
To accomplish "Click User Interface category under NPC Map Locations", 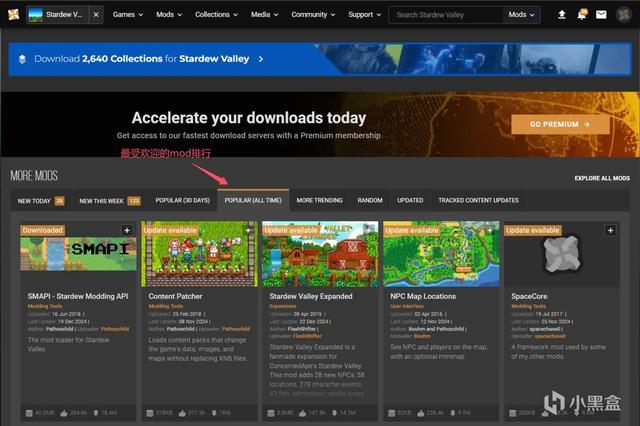I will 407,306.
